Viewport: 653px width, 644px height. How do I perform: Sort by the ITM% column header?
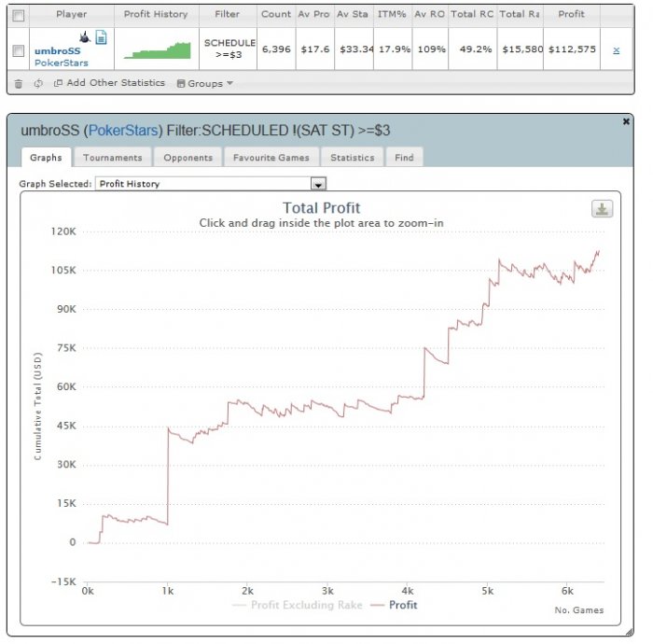[x=392, y=14]
